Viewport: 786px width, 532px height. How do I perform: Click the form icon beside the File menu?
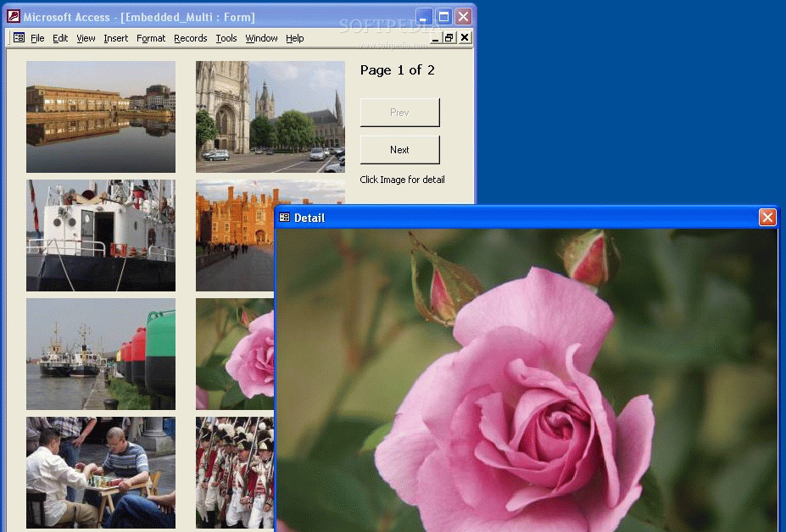point(19,37)
